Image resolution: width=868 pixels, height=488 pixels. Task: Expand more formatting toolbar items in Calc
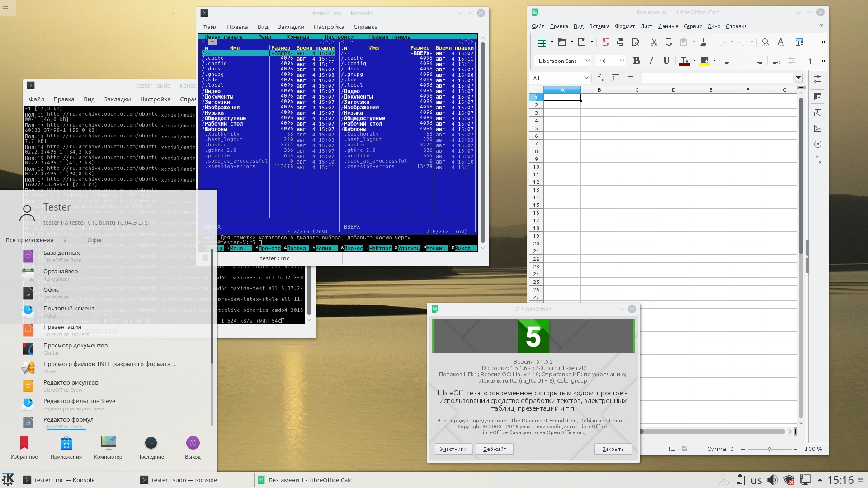pos(823,61)
